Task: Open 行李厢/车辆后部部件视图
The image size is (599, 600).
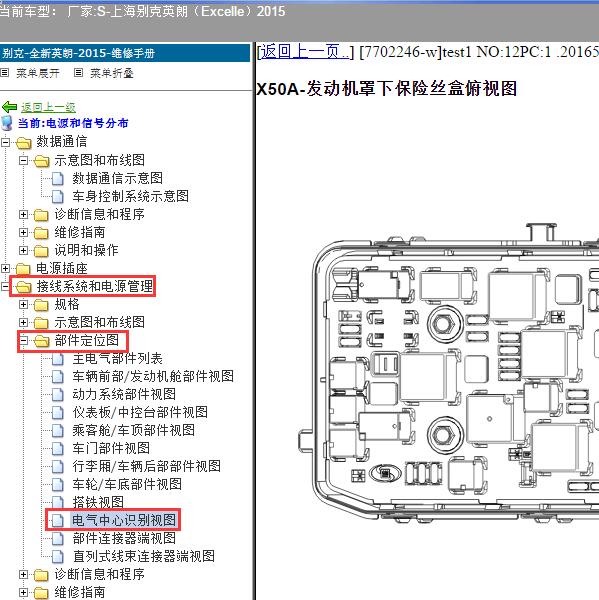Action: point(147,466)
